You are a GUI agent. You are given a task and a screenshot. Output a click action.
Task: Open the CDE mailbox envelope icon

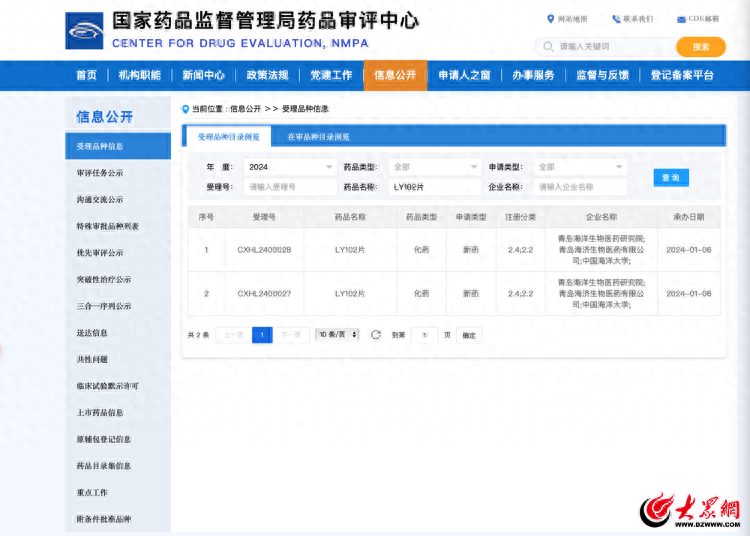tap(681, 20)
